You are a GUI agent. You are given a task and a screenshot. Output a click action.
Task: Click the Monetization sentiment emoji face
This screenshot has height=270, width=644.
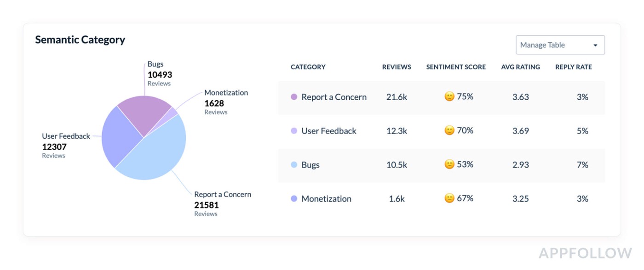pyautogui.click(x=449, y=198)
